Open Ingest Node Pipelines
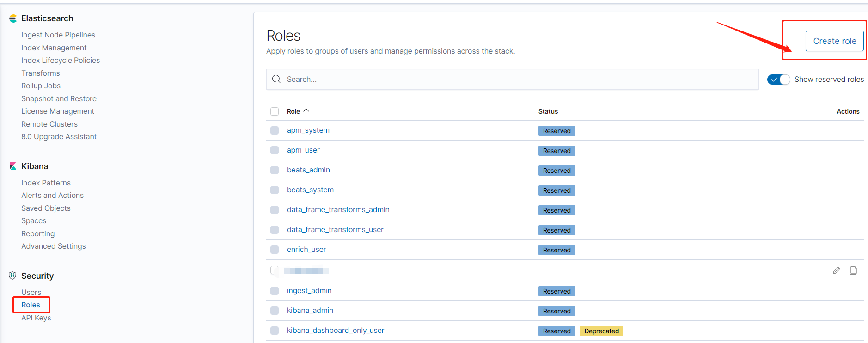 [58, 35]
